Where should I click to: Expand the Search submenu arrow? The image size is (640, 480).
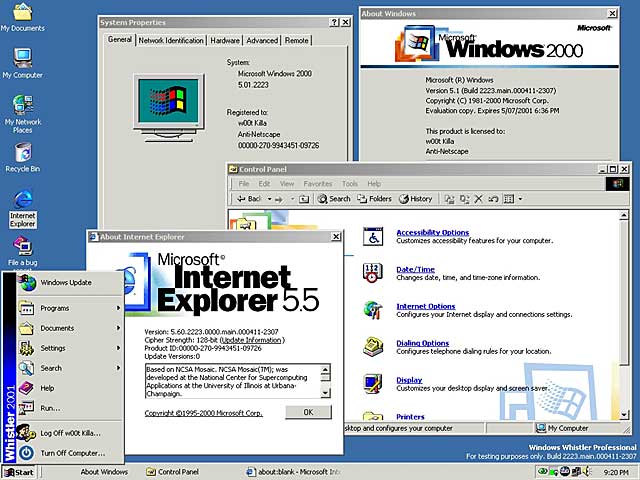pos(118,368)
